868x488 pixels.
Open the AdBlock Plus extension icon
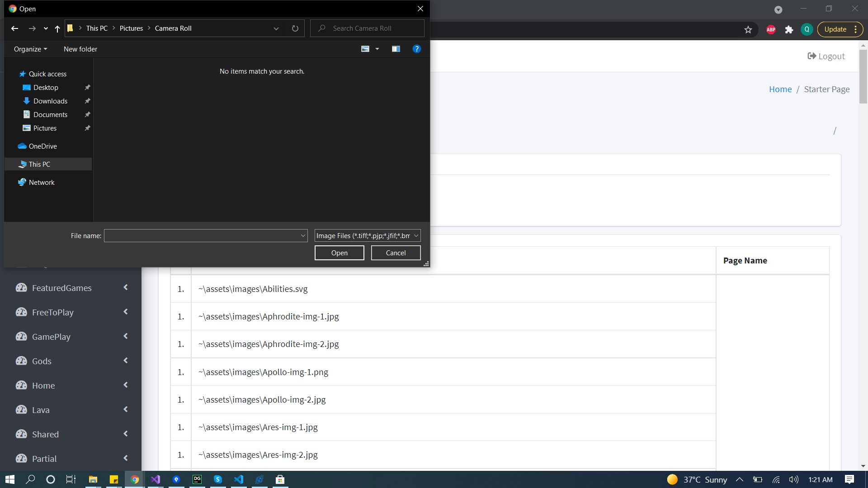point(771,29)
